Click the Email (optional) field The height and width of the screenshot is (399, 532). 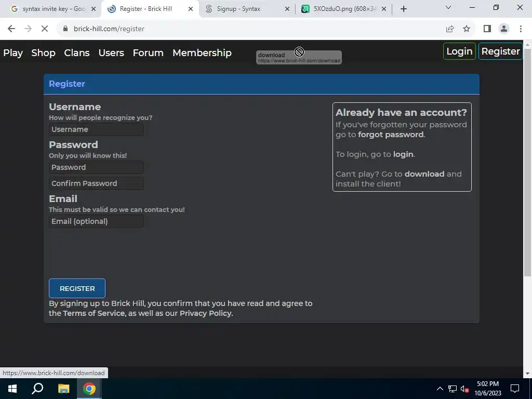(x=96, y=221)
